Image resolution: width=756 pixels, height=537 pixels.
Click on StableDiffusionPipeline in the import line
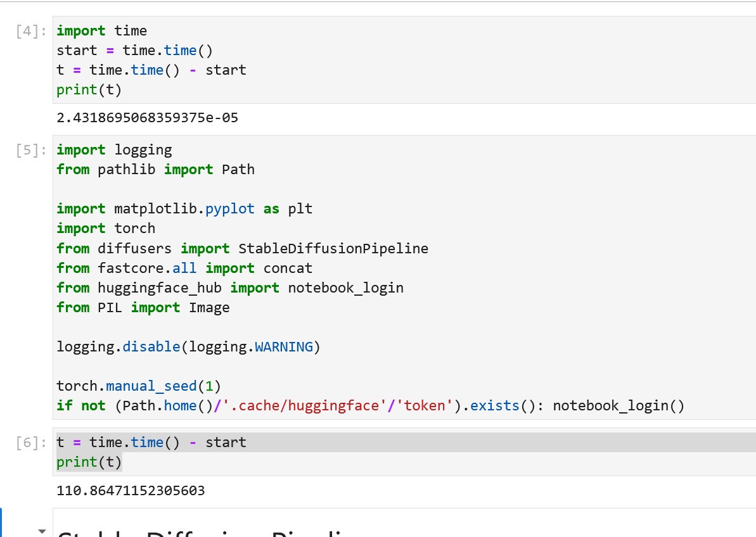tap(333, 248)
